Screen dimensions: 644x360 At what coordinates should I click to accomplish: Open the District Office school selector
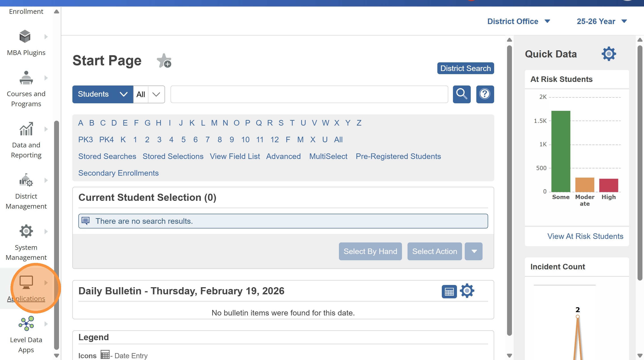point(518,21)
